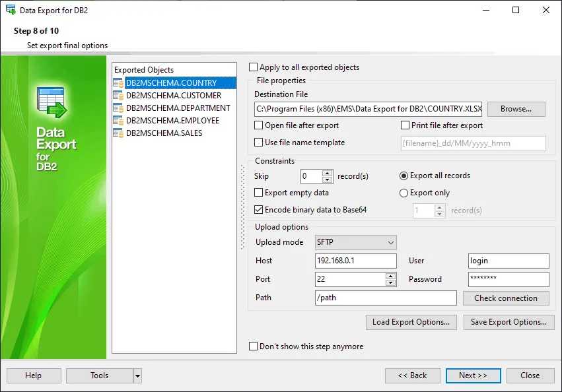The width and height of the screenshot is (562, 392).
Task: Click the Close button at bottom
Action: click(x=530, y=376)
